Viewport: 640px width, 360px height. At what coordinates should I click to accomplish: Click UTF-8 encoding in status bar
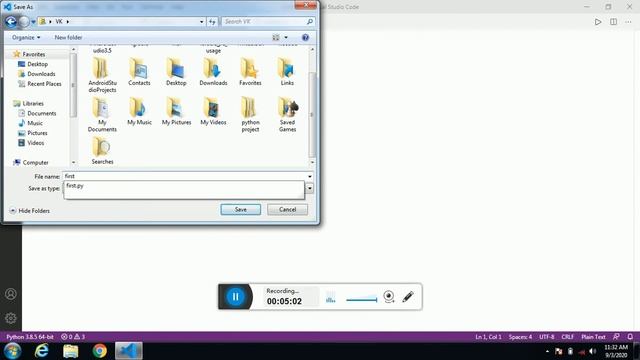[x=547, y=337]
